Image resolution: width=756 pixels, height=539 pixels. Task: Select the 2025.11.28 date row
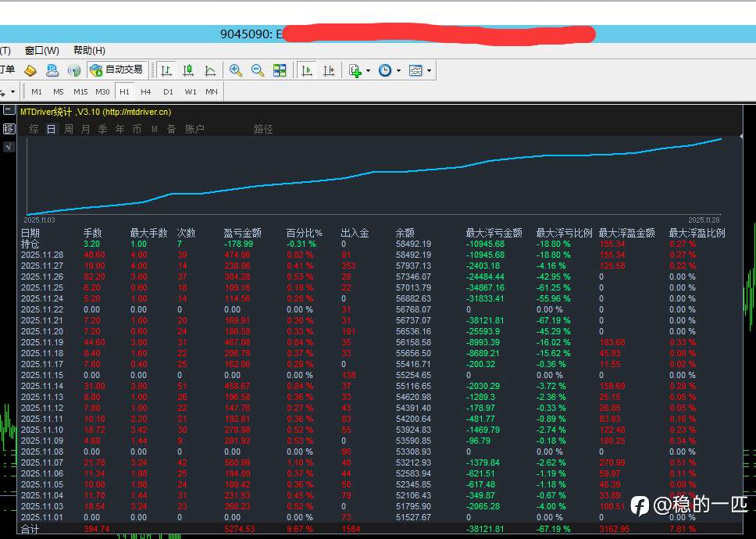click(x=42, y=255)
